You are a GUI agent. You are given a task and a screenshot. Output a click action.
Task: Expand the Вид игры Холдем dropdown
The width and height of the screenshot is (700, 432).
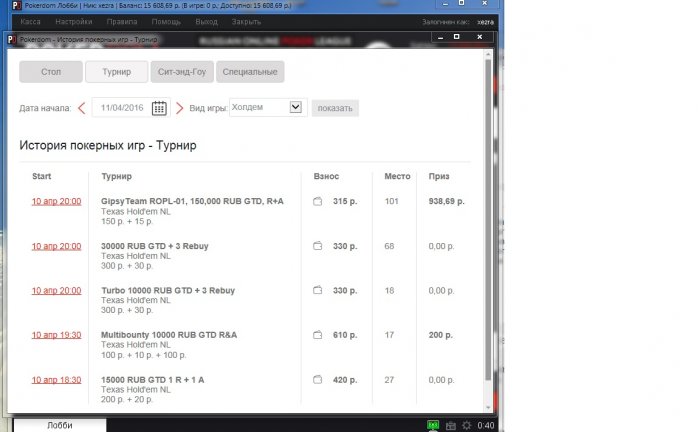pyautogui.click(x=295, y=107)
